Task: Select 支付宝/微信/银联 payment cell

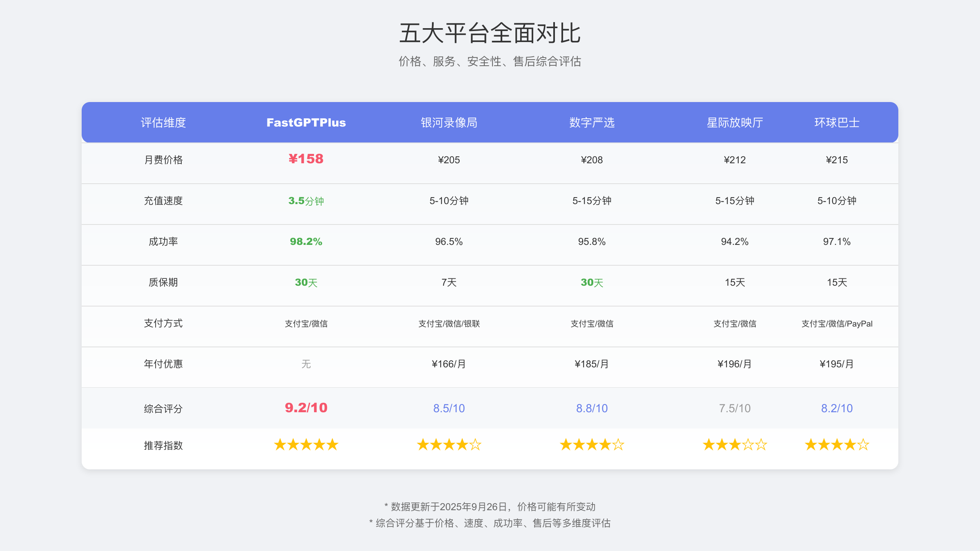Action: click(449, 324)
